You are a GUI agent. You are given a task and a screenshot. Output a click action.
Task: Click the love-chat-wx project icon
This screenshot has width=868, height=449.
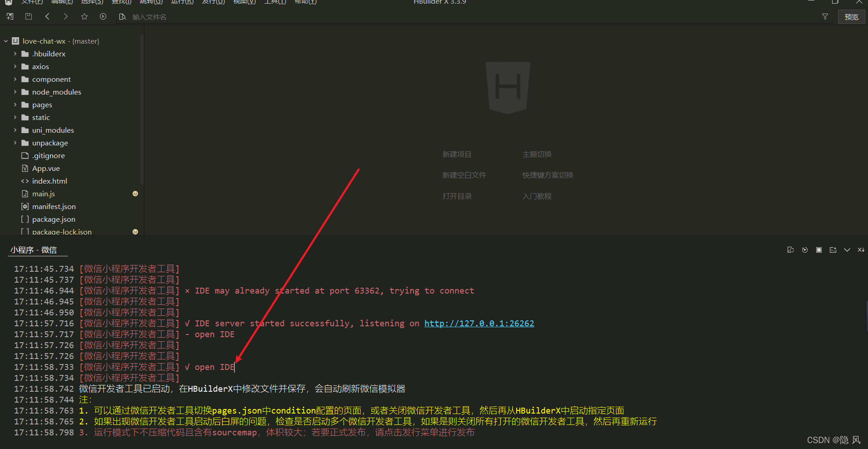[x=15, y=41]
